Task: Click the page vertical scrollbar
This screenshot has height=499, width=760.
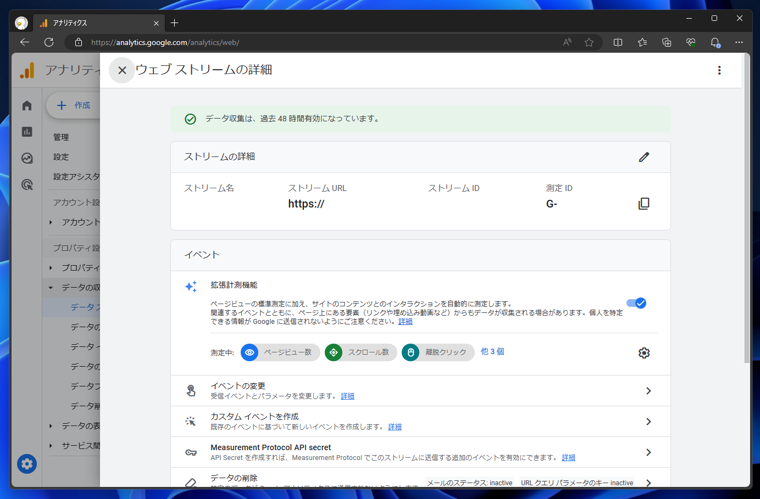Action: [x=747, y=208]
